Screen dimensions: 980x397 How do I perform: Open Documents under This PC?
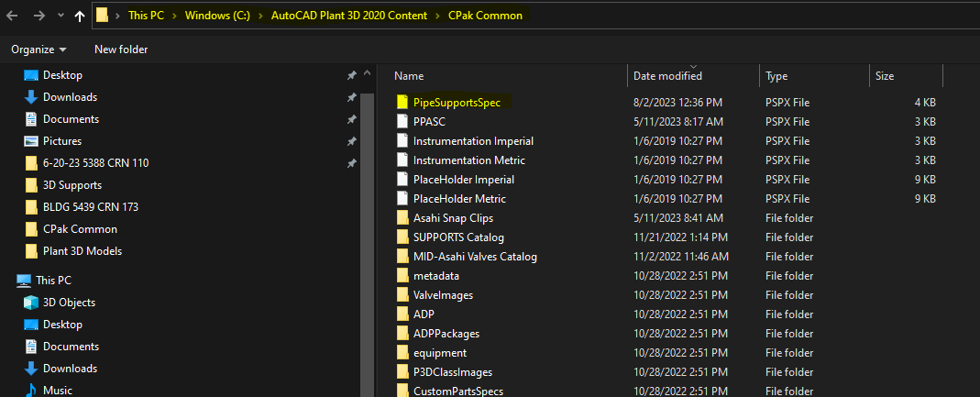point(71,347)
